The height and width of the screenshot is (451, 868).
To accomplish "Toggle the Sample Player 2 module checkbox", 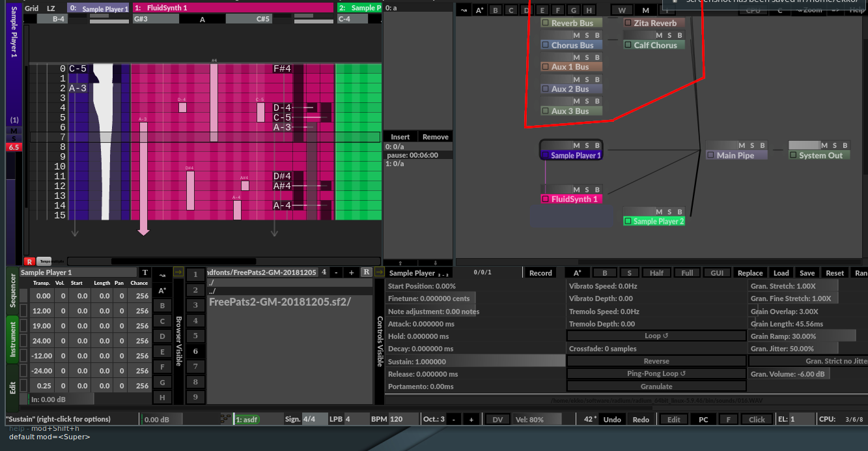I will pyautogui.click(x=628, y=221).
